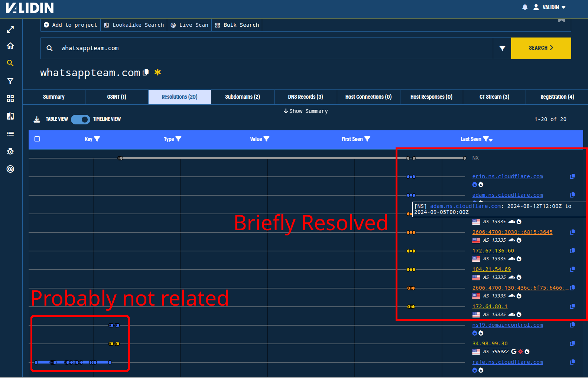Open Host Responses (0) tab
Image resolution: width=588 pixels, height=378 pixels.
[x=431, y=97]
